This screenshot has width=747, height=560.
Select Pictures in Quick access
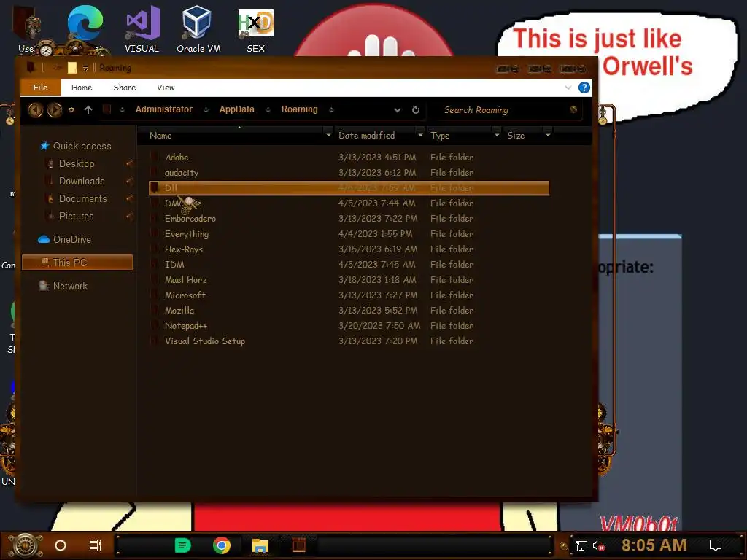pyautogui.click(x=76, y=216)
